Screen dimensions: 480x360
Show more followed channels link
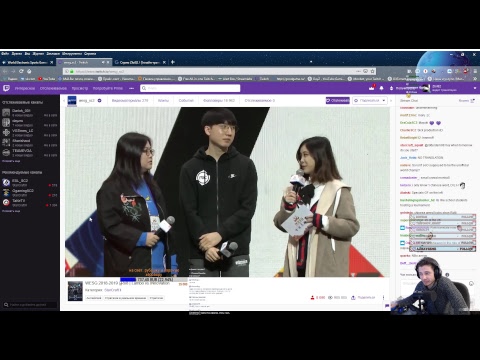pyautogui.click(x=11, y=161)
